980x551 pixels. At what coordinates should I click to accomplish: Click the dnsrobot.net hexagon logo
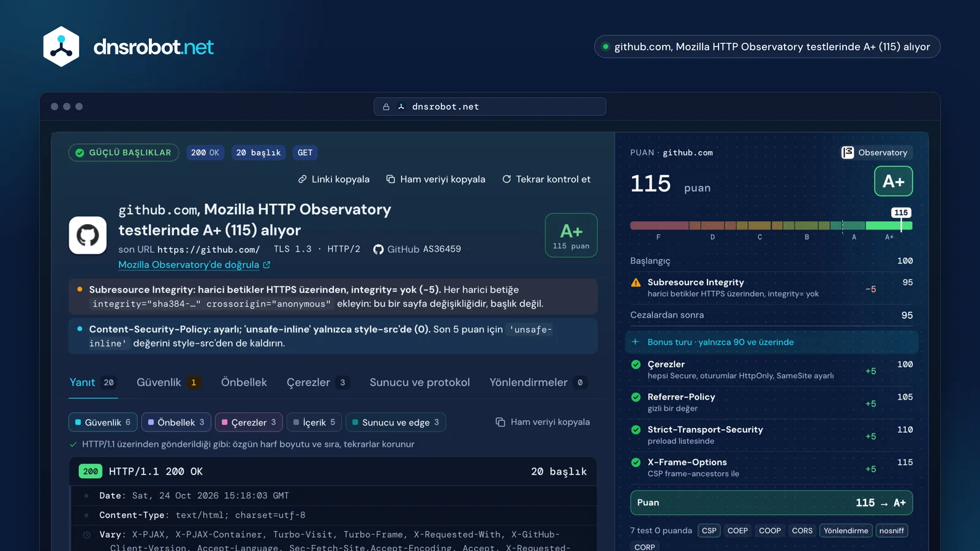pos(61,47)
